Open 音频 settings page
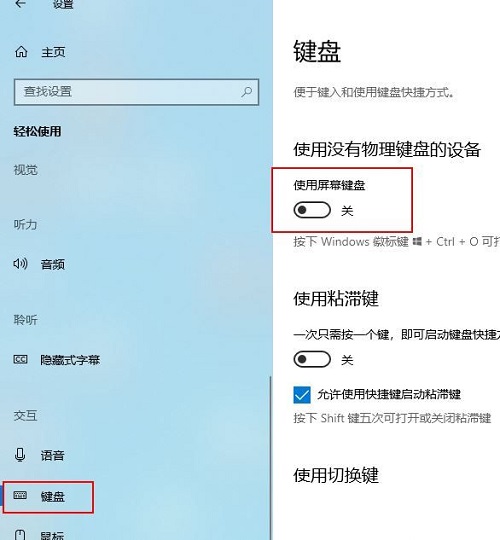Image resolution: width=500 pixels, height=540 pixels. tap(53, 264)
